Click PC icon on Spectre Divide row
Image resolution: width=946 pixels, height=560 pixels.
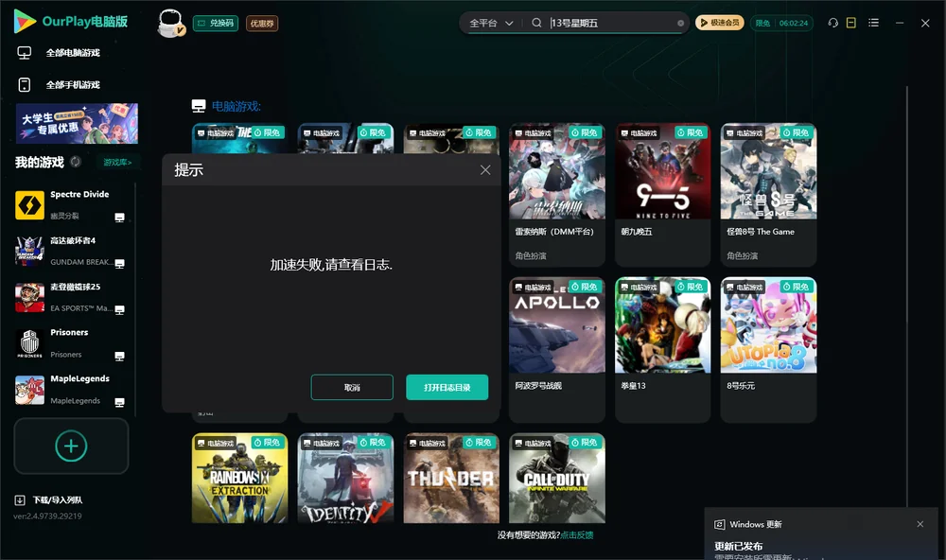tap(119, 218)
